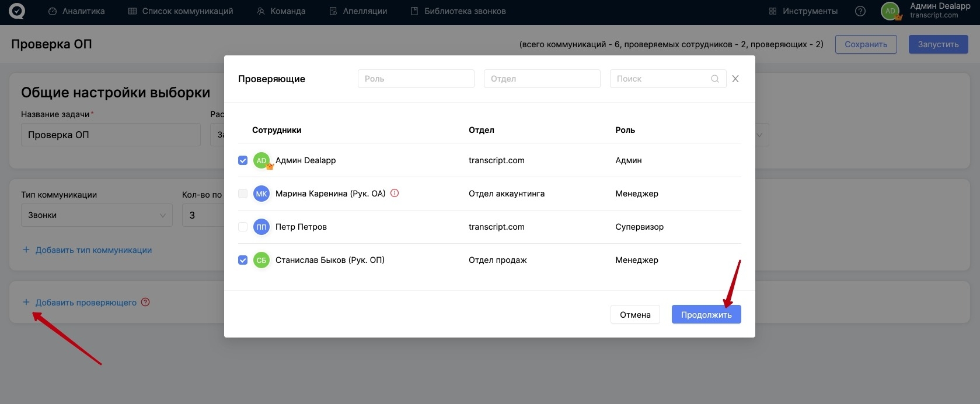Uncheck the Админ Dealapp checkbox
This screenshot has height=404, width=980.
coord(243,160)
